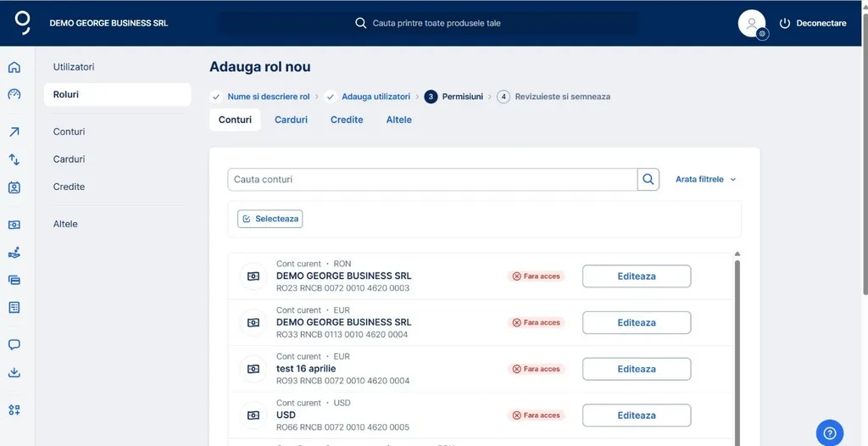Open the home icon in sidebar

coord(14,68)
